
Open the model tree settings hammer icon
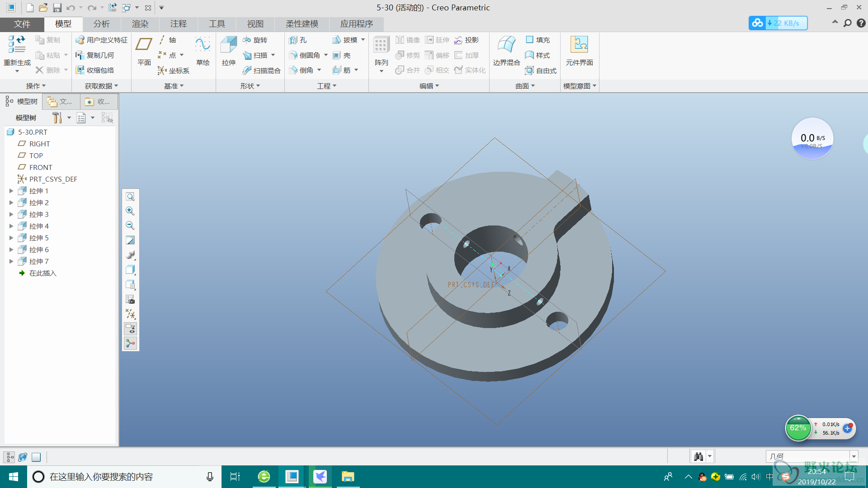click(57, 117)
